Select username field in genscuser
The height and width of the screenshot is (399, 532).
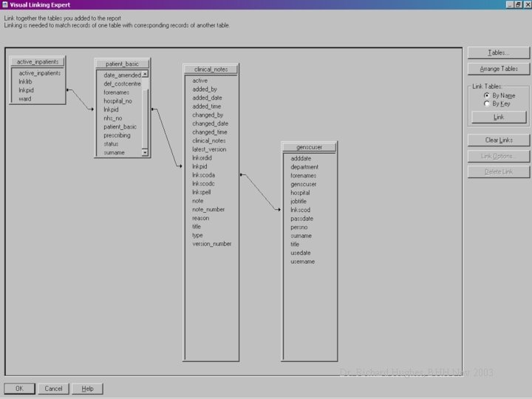pos(303,262)
